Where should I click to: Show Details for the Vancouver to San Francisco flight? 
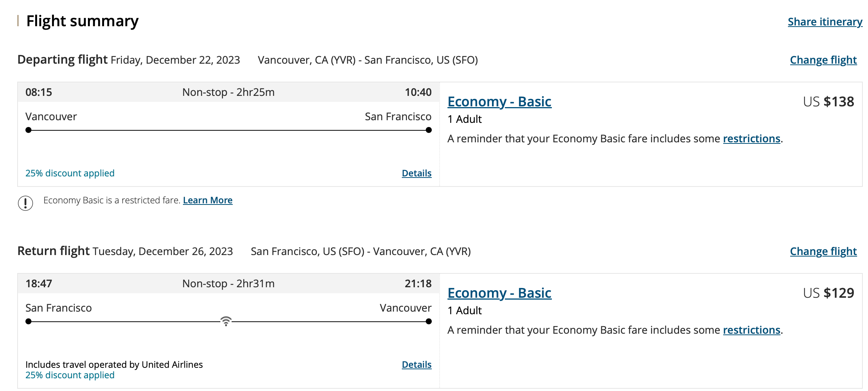coord(416,173)
